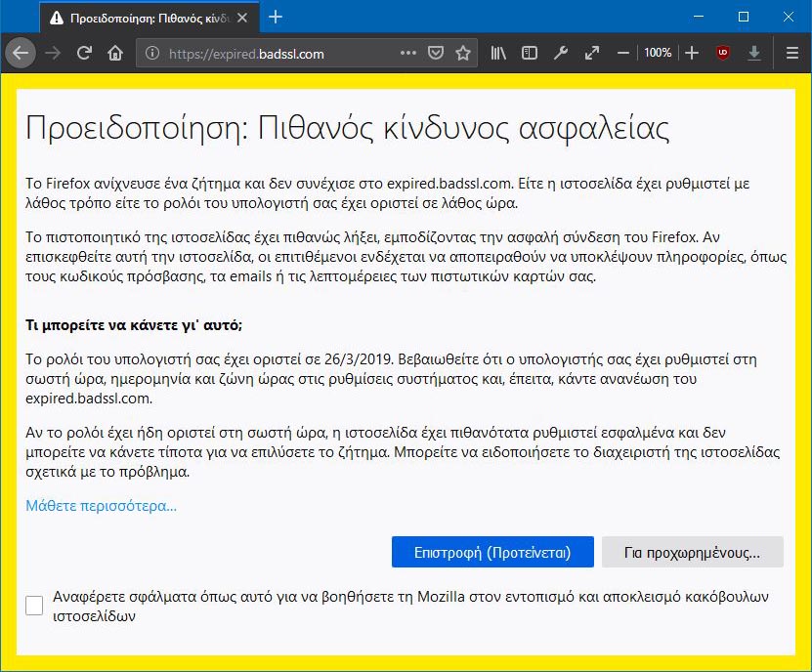Click the heading Προειδοποίηση: Πιθανός κίνδυνος ασφαλείας
This screenshot has width=812, height=672.
348,128
